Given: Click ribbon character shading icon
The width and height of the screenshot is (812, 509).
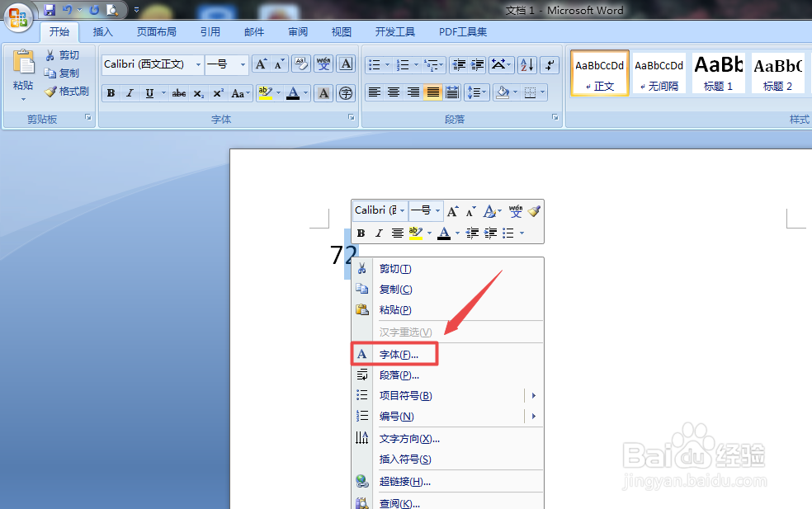Looking at the screenshot, I should (323, 93).
